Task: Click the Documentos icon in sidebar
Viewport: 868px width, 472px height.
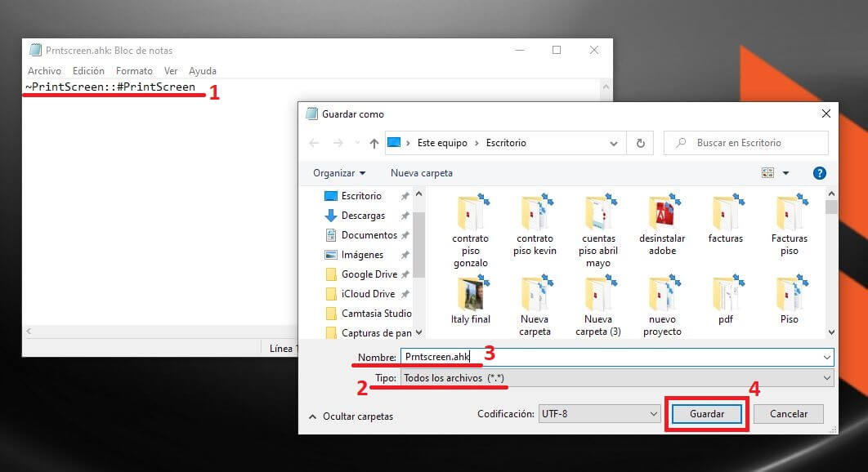Action: point(330,235)
